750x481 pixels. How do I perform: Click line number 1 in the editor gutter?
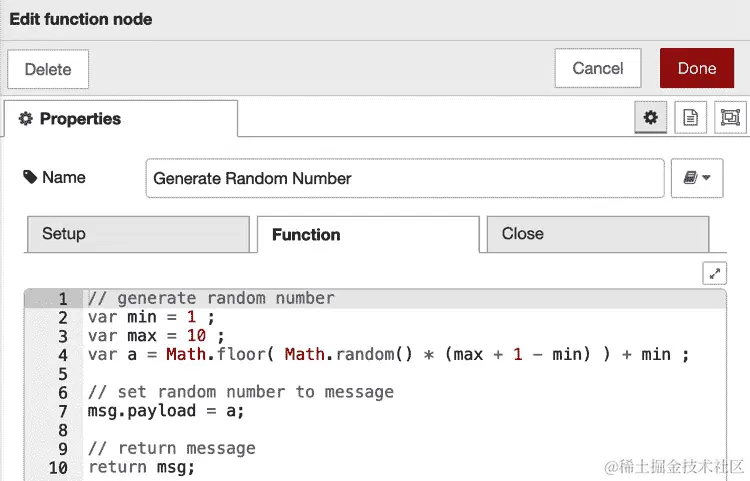click(x=63, y=299)
